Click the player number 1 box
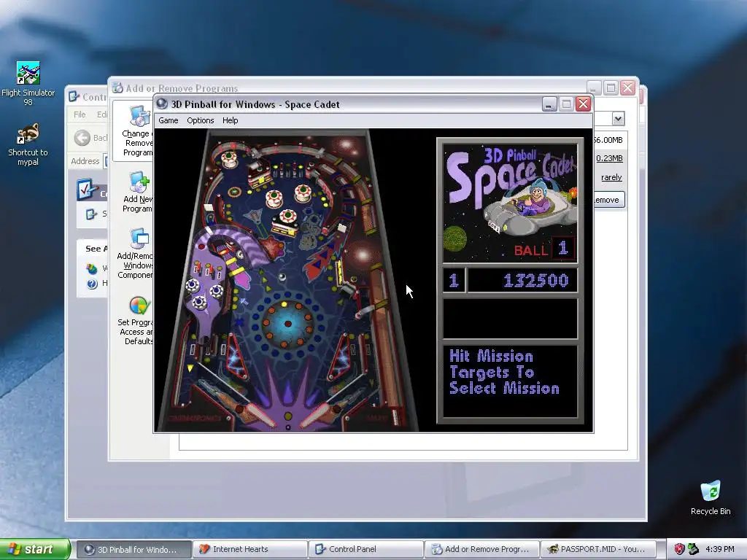747x560 pixels. pos(454,280)
